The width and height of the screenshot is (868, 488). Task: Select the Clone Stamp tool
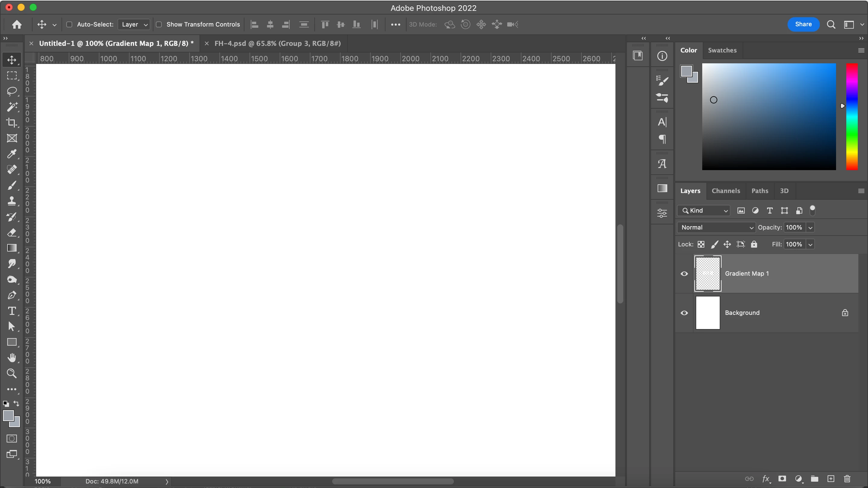[x=12, y=201]
